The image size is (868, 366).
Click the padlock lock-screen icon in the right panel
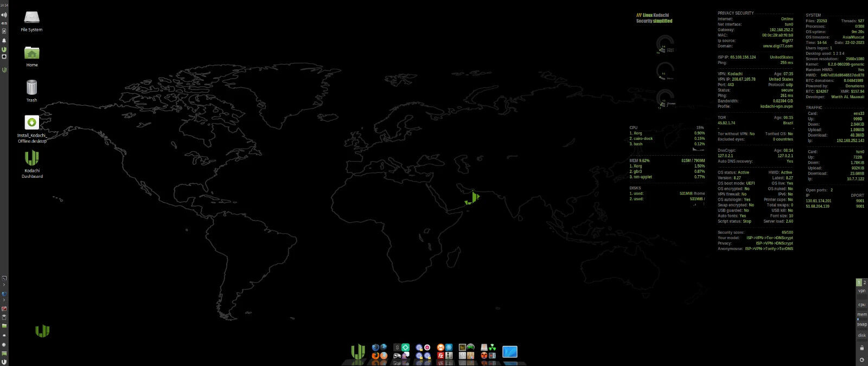click(862, 348)
